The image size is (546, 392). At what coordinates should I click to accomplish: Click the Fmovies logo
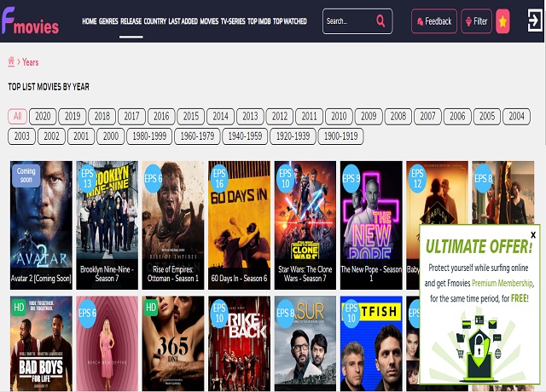(31, 21)
